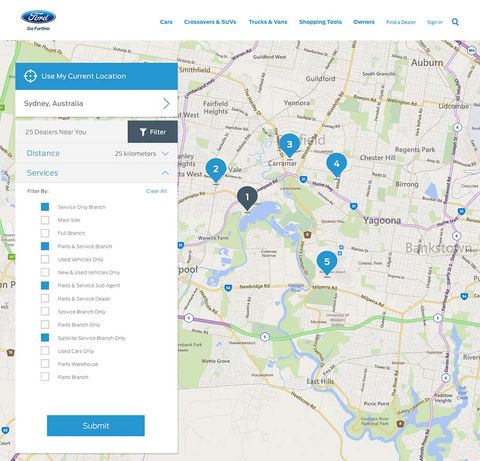Viewport: 480px width, 461px height.
Task: Uncheck Satellite Service Branch Only
Action: point(45,338)
